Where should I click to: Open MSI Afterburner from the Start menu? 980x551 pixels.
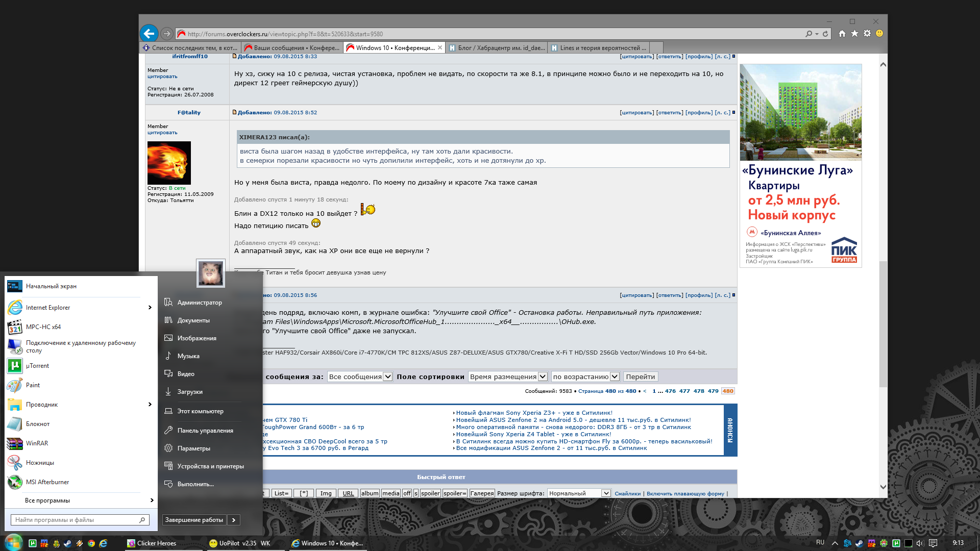[x=47, y=482]
